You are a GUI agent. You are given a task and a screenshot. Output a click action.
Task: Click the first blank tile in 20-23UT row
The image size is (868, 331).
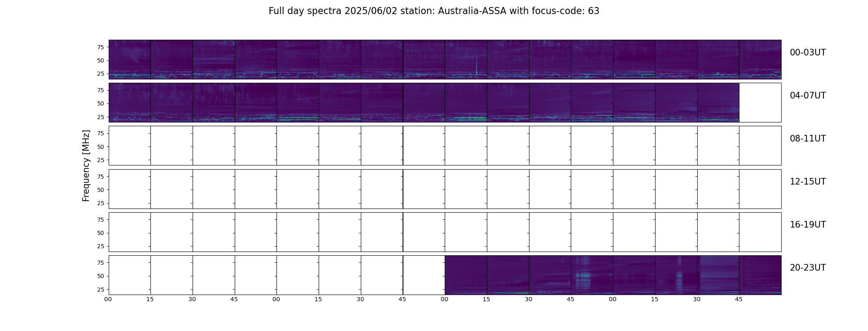pyautogui.click(x=130, y=275)
